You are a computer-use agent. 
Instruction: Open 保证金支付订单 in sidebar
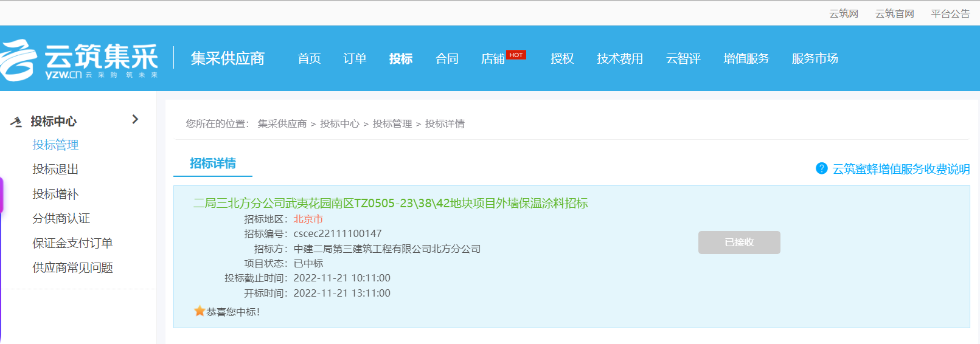click(72, 243)
